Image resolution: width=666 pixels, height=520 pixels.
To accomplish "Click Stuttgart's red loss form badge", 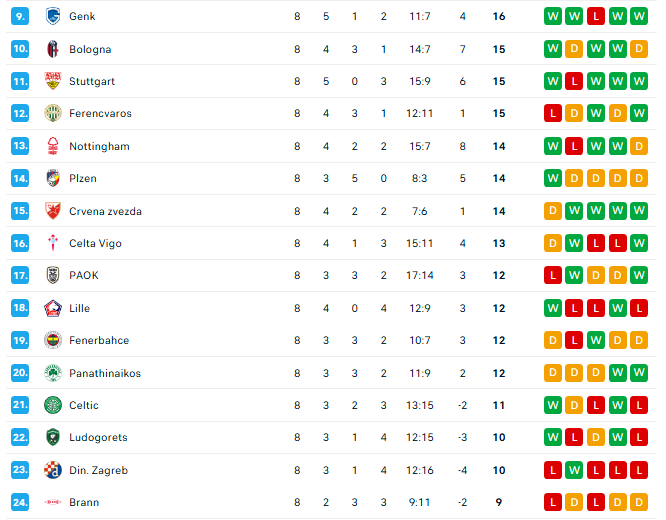I will (574, 81).
